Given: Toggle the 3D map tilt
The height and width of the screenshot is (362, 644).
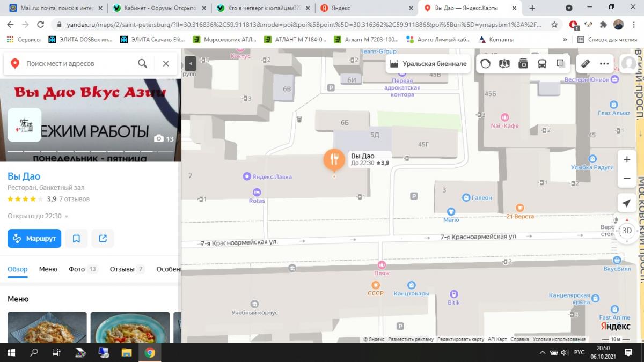Looking at the screenshot, I should (626, 231).
